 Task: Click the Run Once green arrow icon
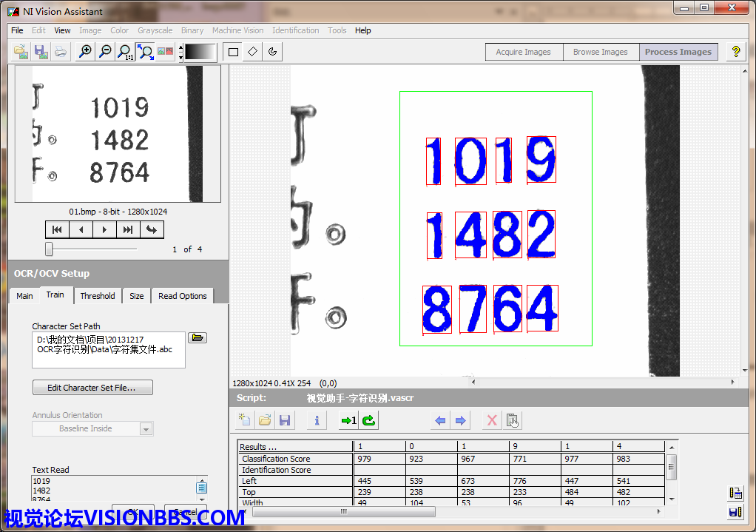(x=348, y=420)
